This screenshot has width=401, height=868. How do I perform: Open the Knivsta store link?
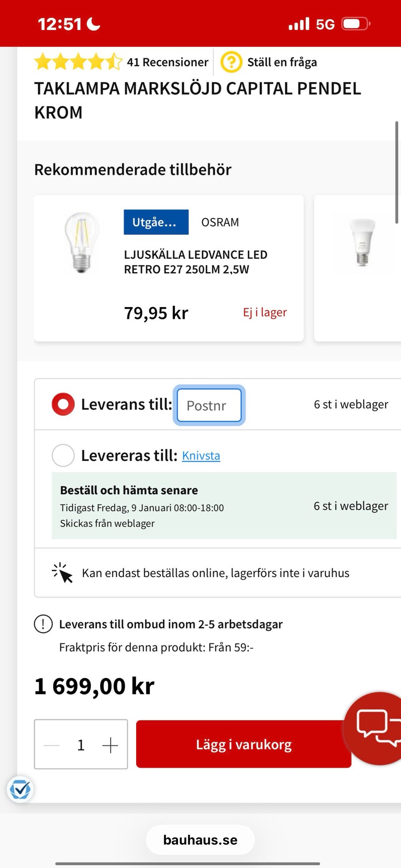[x=201, y=456]
